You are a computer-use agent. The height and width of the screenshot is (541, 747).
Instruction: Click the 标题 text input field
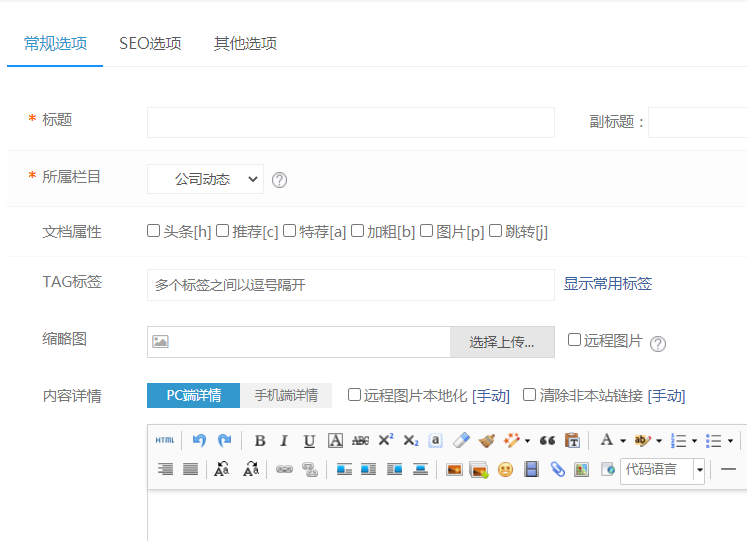click(350, 122)
